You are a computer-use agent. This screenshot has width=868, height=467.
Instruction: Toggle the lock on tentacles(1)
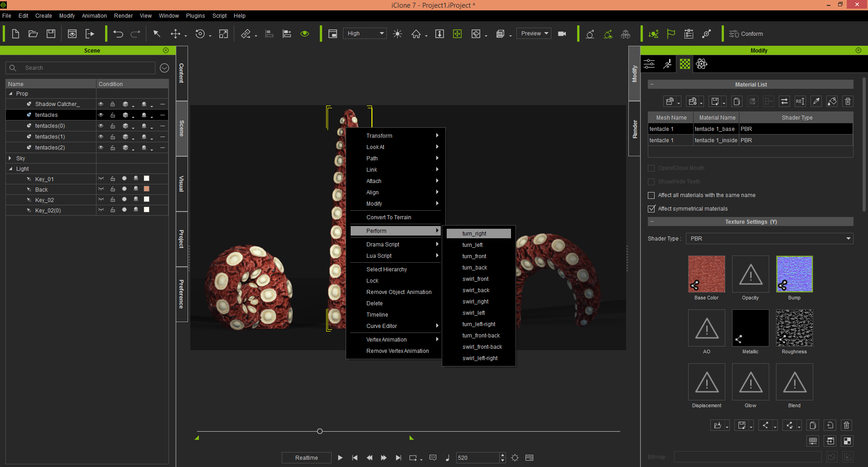112,137
